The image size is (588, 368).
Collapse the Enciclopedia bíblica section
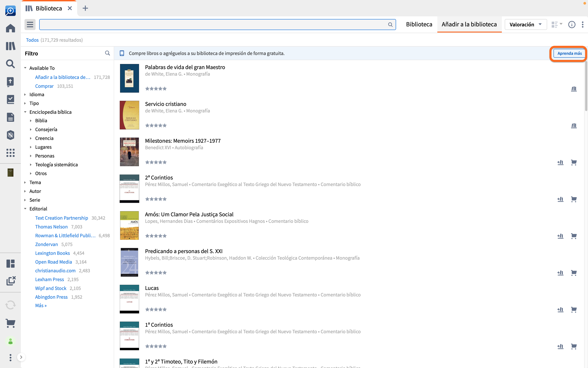25,112
